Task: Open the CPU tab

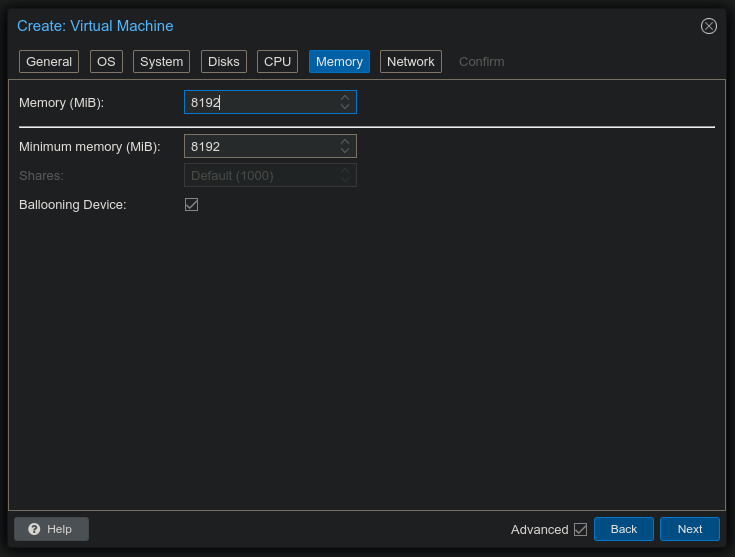Action: click(277, 62)
